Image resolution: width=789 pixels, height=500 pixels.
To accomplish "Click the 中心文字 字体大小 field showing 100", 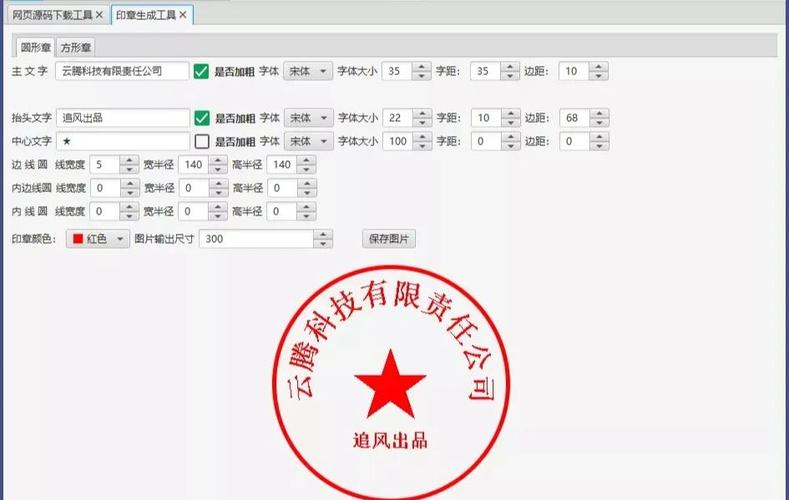I will [399, 141].
